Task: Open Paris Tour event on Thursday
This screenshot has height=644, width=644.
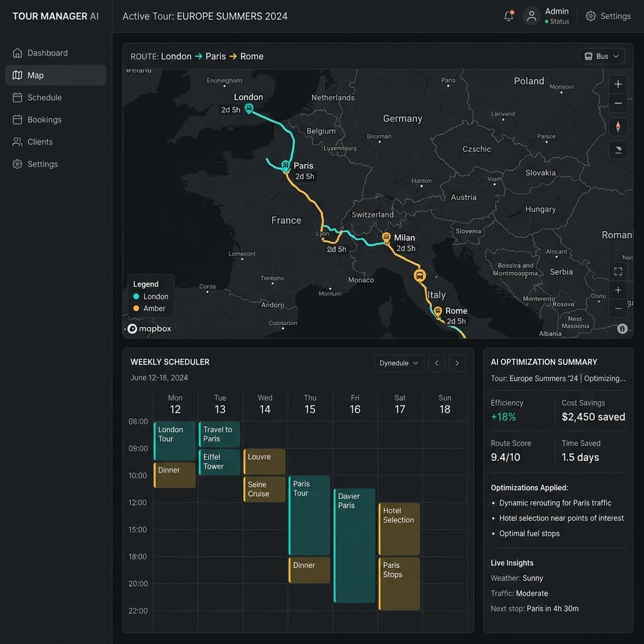Action: tap(309, 516)
